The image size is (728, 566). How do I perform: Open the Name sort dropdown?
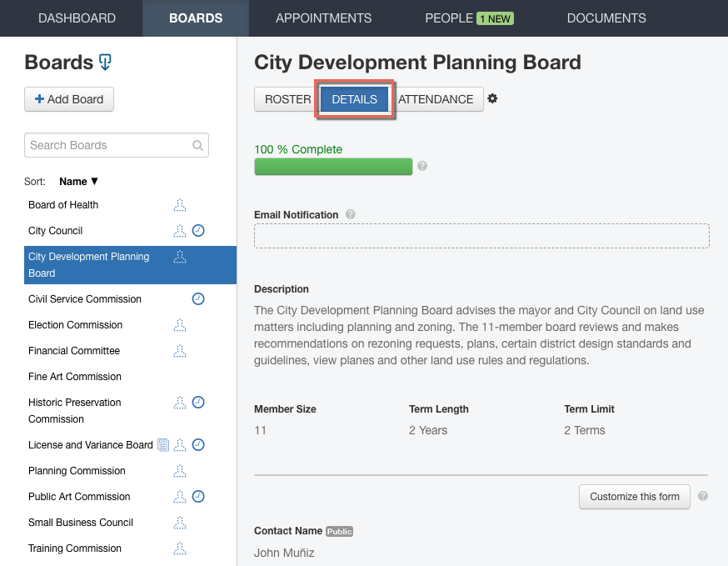point(77,181)
